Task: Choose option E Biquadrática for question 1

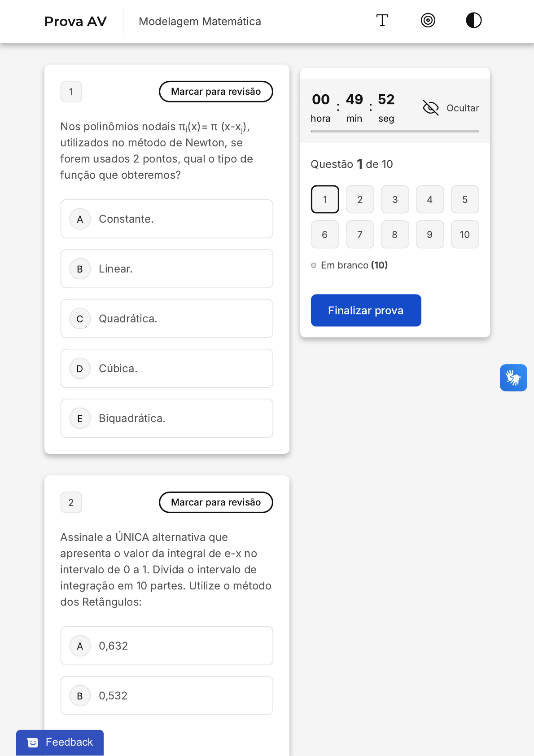Action: pyautogui.click(x=167, y=418)
